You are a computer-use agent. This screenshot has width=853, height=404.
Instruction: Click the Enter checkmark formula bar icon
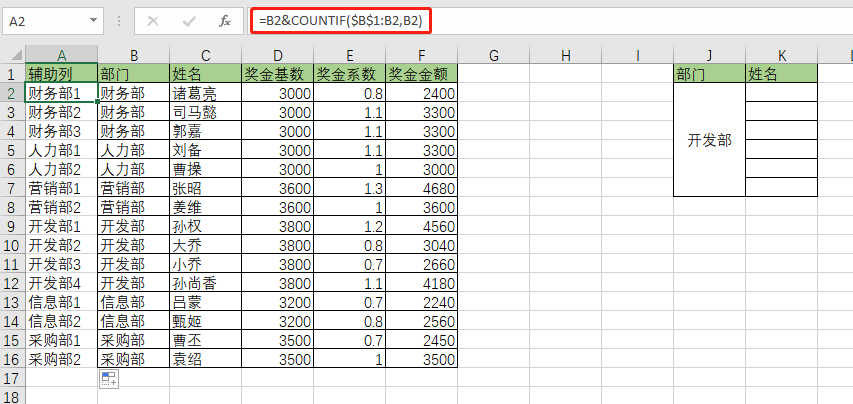click(189, 21)
